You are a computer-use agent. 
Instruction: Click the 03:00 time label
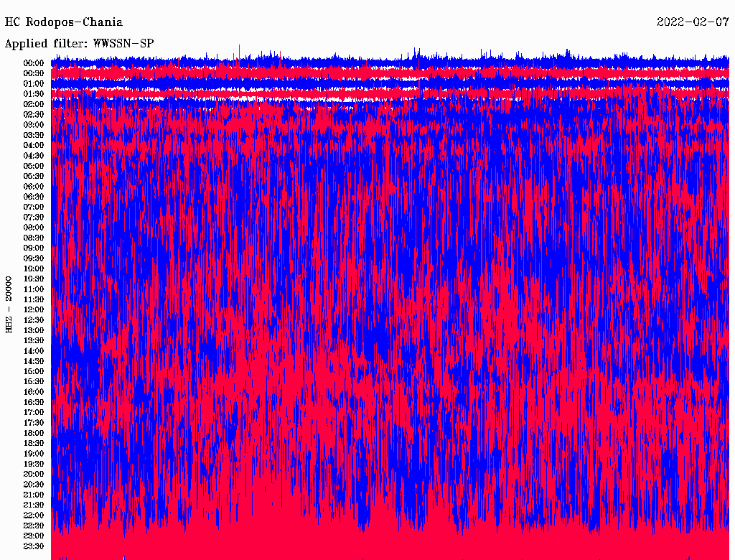pyautogui.click(x=34, y=125)
